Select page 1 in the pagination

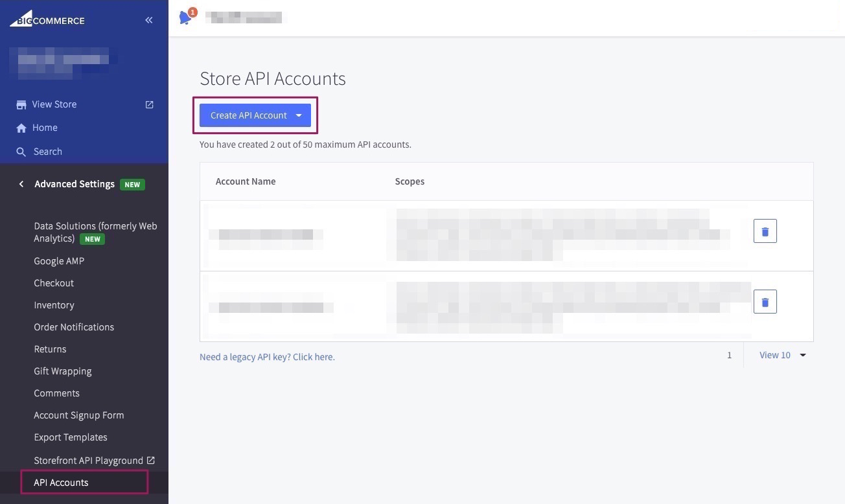click(x=729, y=355)
